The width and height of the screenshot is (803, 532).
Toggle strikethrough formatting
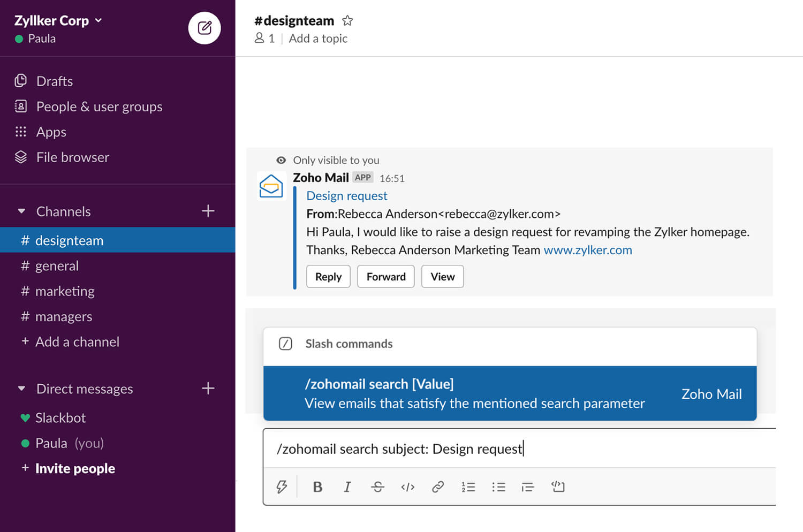coord(377,487)
